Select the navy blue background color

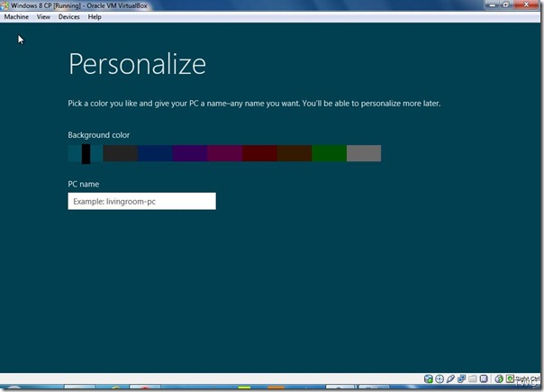click(155, 153)
